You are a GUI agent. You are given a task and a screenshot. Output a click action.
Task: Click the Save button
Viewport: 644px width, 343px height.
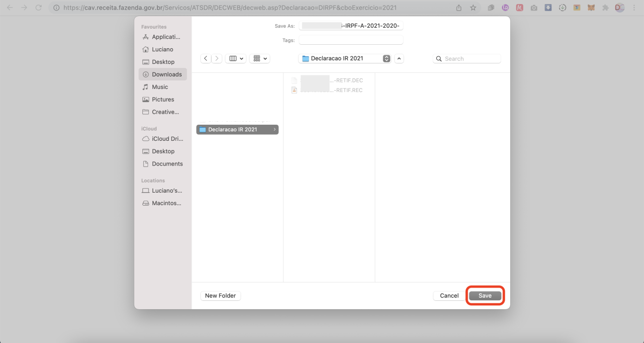pos(485,296)
